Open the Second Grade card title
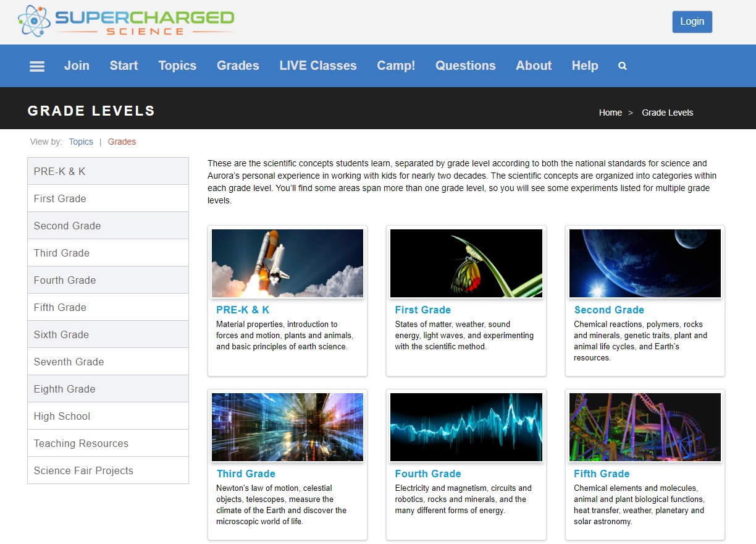Image resolution: width=756 pixels, height=544 pixels. point(609,310)
